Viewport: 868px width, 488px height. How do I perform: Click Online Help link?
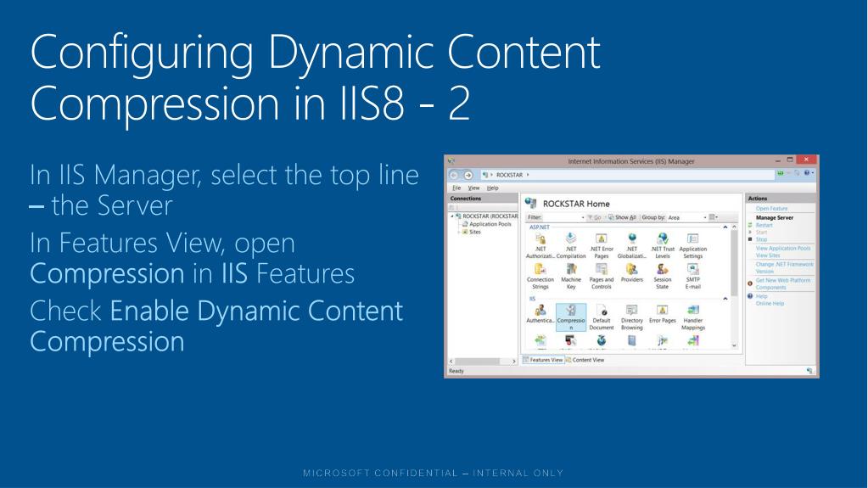click(x=770, y=304)
